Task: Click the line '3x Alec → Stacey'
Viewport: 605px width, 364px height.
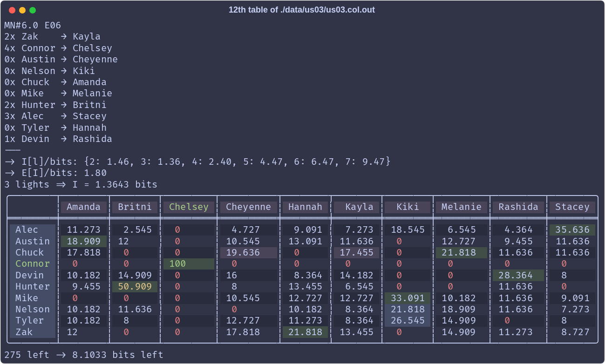Action: [x=55, y=116]
